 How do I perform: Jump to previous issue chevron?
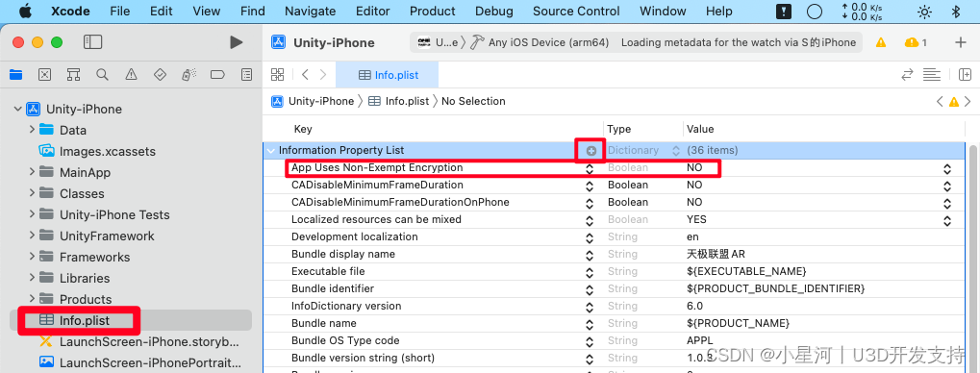click(x=940, y=101)
